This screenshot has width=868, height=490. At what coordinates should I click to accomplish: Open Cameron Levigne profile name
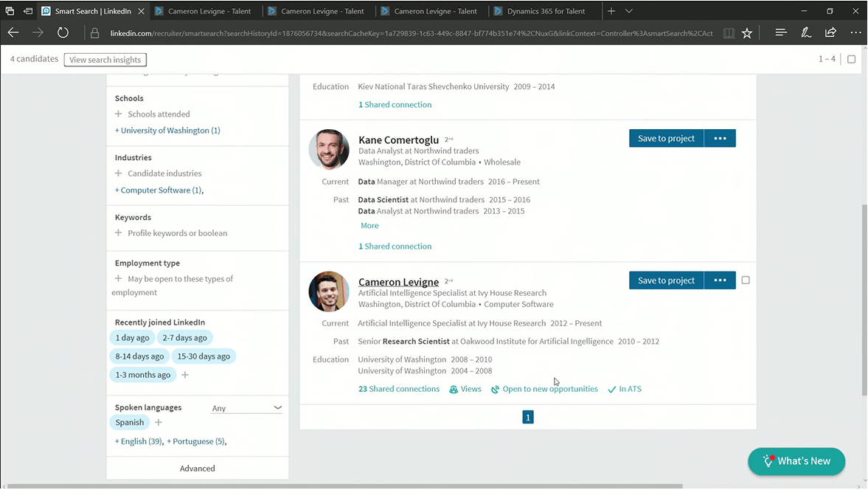coord(398,282)
